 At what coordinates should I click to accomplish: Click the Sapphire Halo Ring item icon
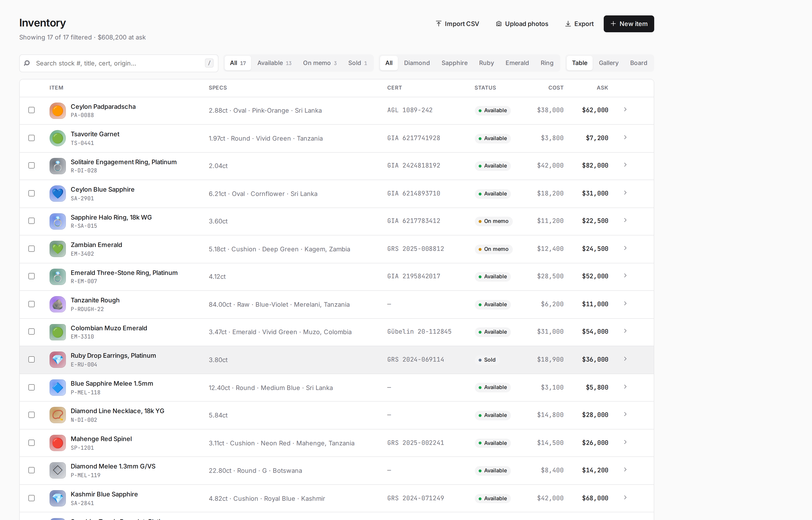click(x=58, y=221)
